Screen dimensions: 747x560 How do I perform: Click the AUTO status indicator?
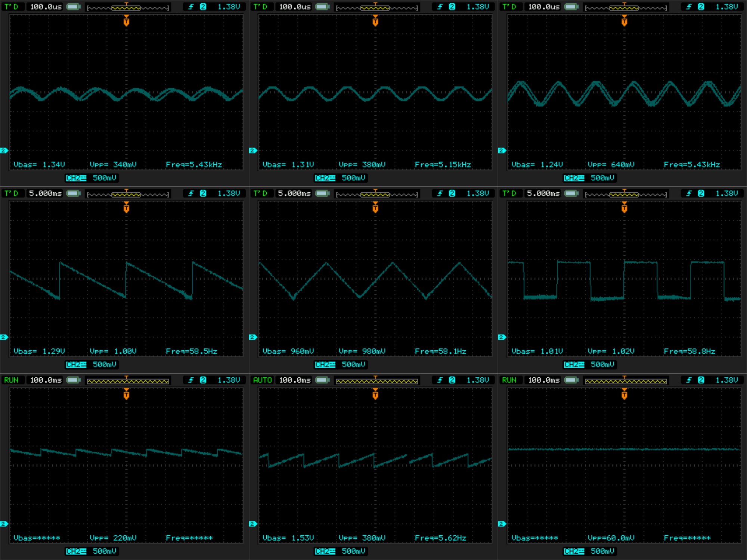(262, 380)
